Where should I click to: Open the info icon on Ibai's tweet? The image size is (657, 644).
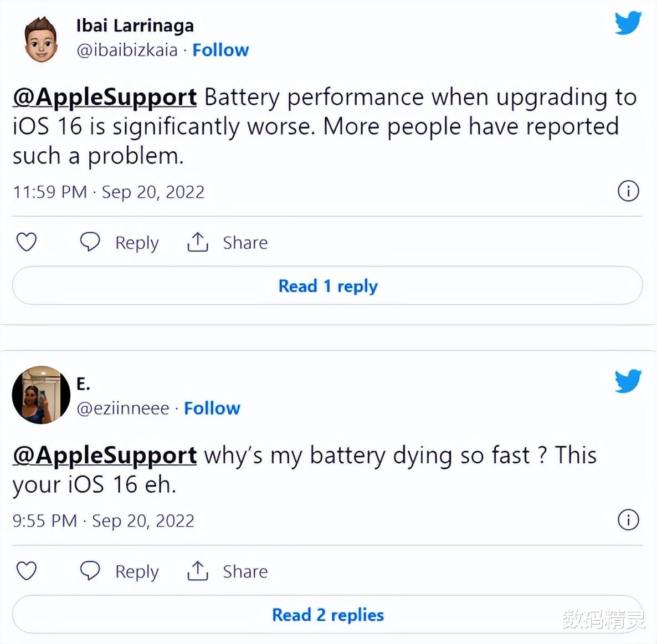(627, 192)
